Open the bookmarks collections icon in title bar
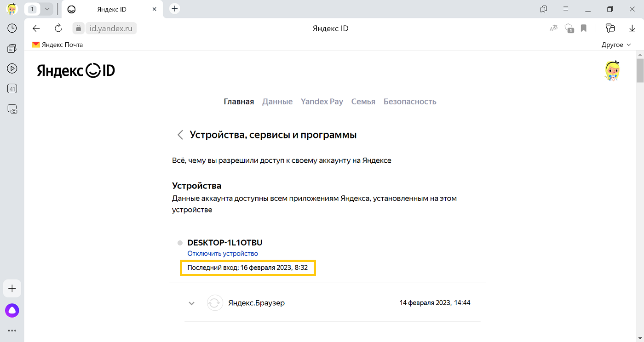Image resolution: width=644 pixels, height=342 pixels. click(x=544, y=9)
